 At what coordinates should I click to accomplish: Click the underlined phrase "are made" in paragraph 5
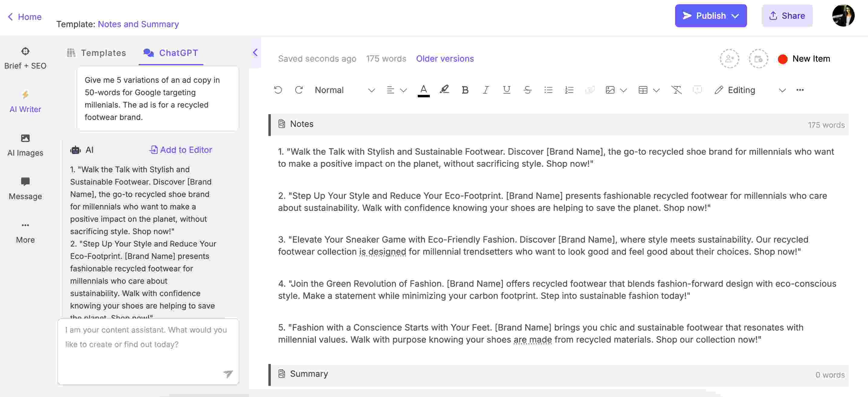point(533,339)
